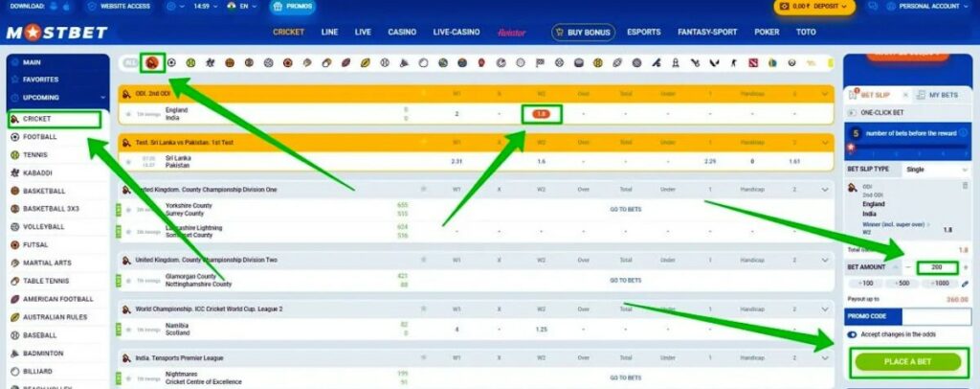The image size is (980, 389).
Task: Click the Mostbet logo
Action: 56,33
